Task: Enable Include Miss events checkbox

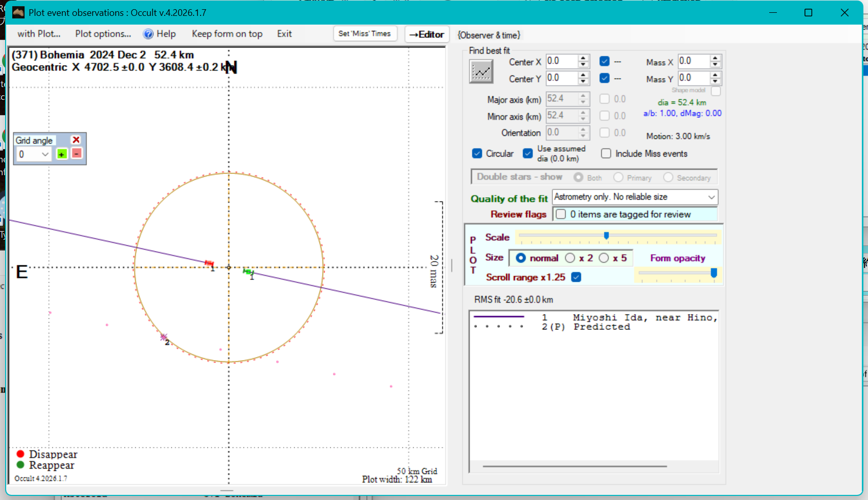Action: [606, 154]
